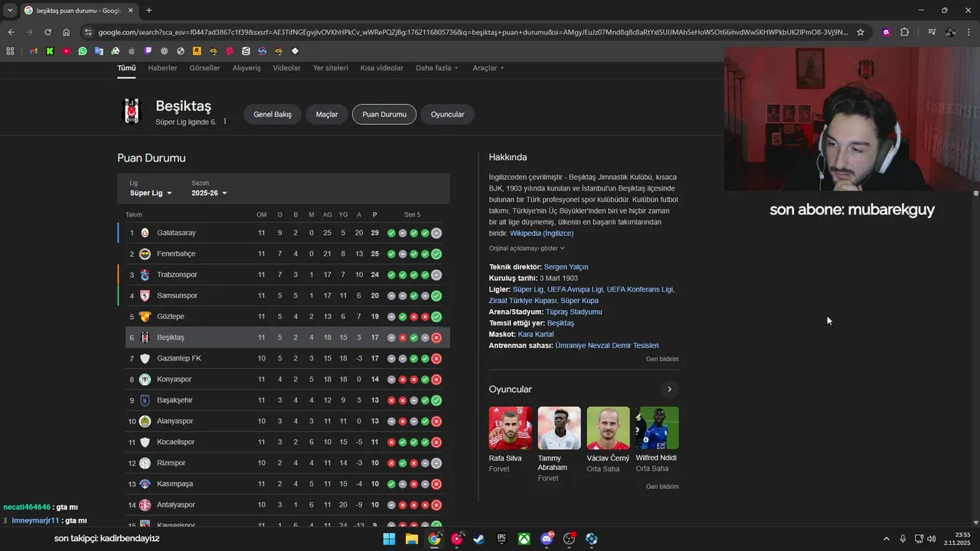Viewport: 980px width, 551px height.
Task: Open the YouTube bookmark
Action: [67, 51]
